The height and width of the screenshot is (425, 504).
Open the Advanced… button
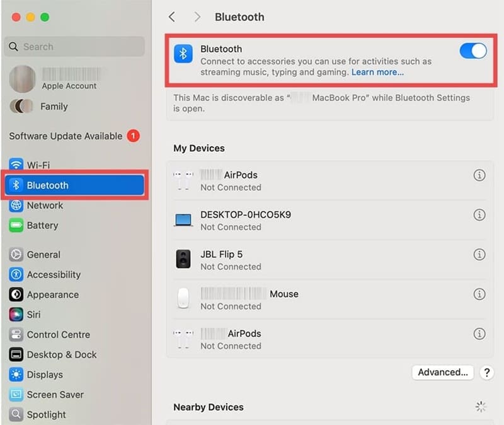(x=443, y=372)
